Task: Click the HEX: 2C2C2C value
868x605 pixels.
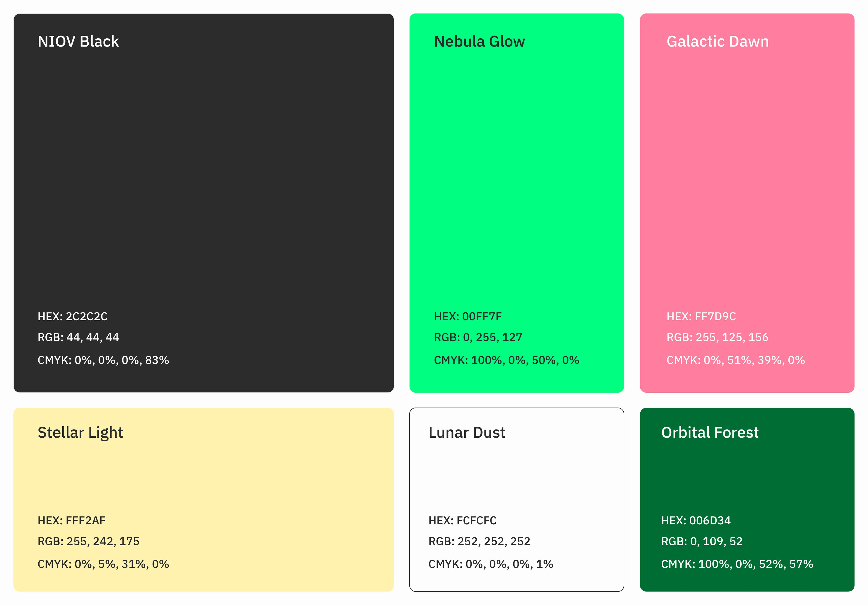Action: (x=73, y=316)
